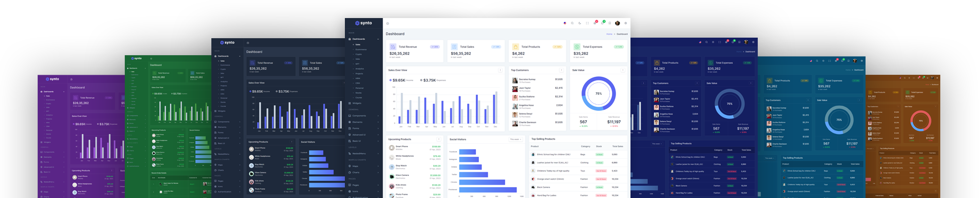Open the cart icon with red badge in the white dashboard

595,23
